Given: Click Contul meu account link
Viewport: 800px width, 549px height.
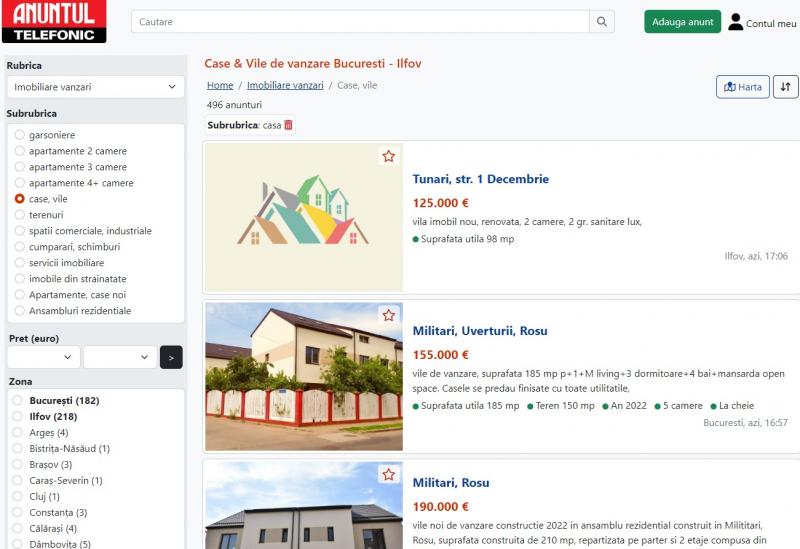Looking at the screenshot, I should (x=770, y=23).
